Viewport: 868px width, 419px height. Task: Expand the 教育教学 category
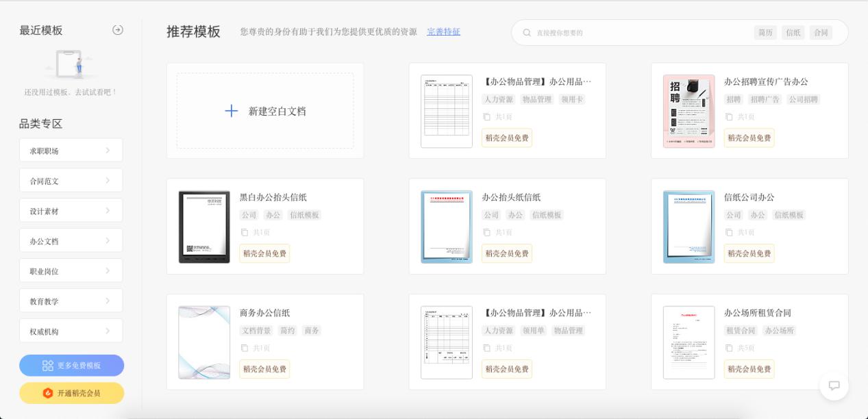point(71,300)
